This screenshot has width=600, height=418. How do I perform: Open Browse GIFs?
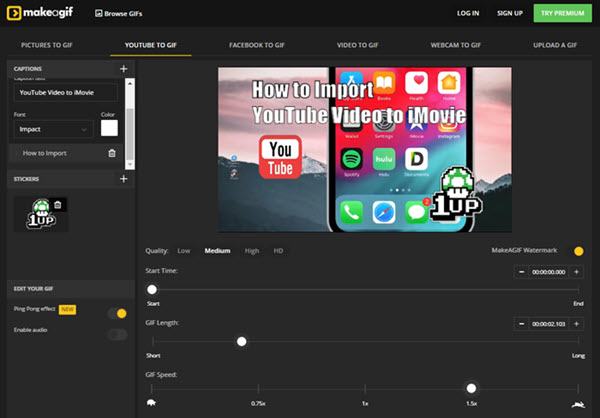119,13
